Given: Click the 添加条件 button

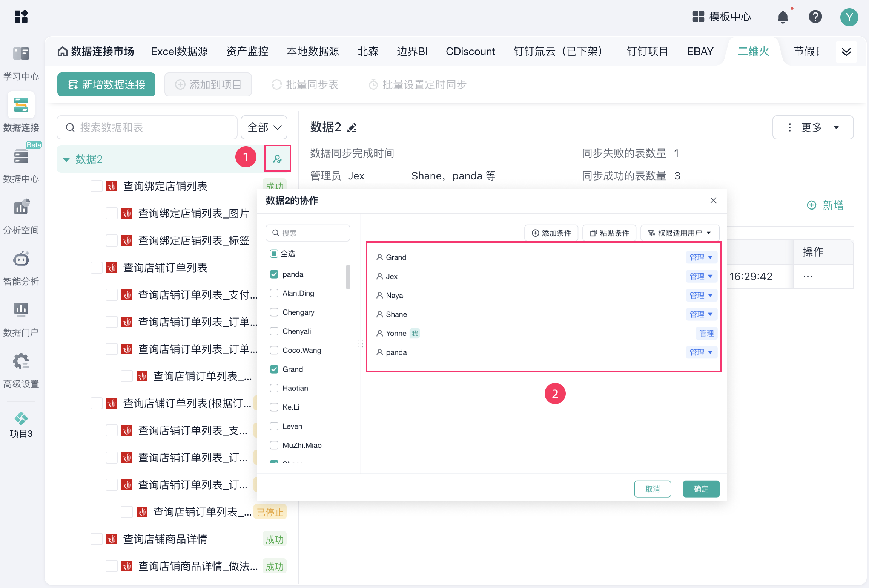Looking at the screenshot, I should (551, 233).
